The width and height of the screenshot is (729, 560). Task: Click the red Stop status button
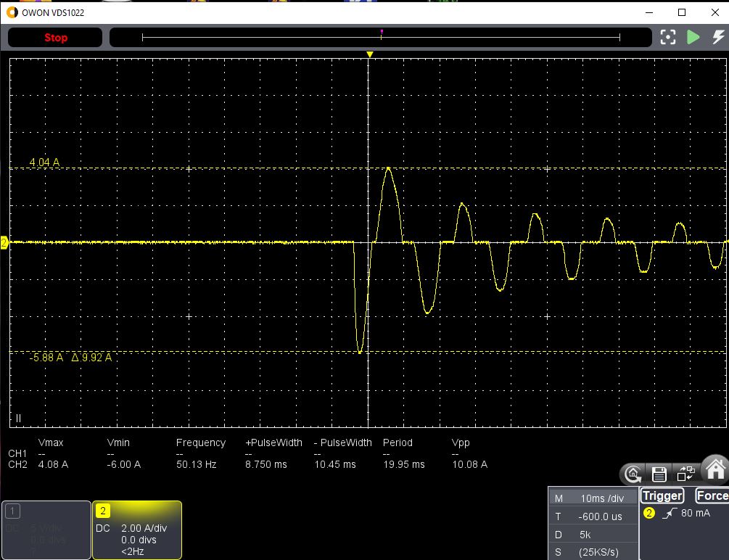pyautogui.click(x=55, y=38)
